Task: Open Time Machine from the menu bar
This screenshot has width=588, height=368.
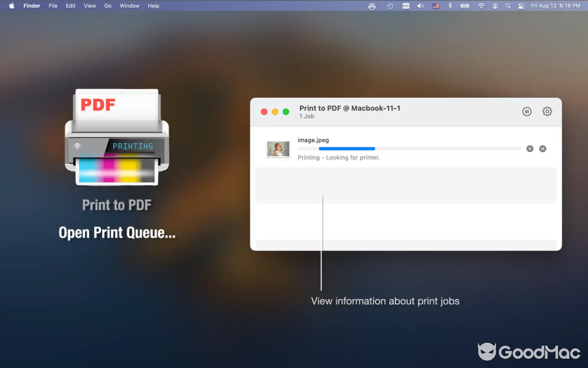Action: tap(390, 6)
